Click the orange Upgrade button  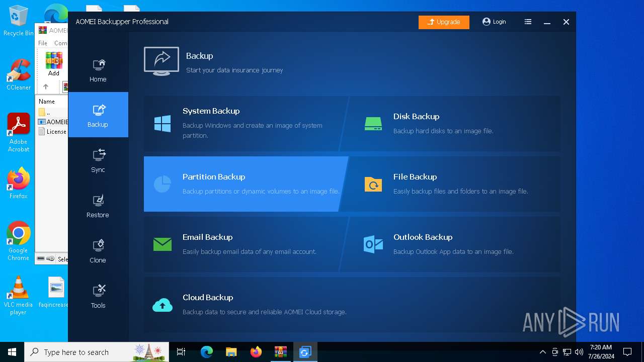coord(444,22)
